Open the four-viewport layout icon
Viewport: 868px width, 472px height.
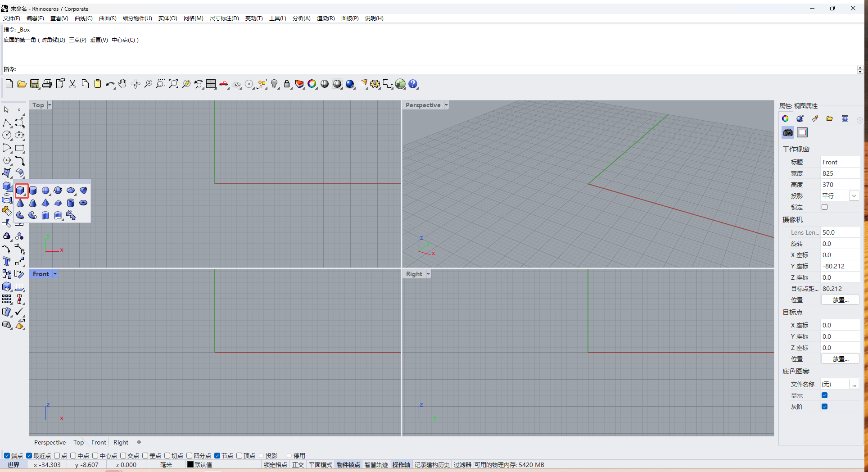coord(211,84)
